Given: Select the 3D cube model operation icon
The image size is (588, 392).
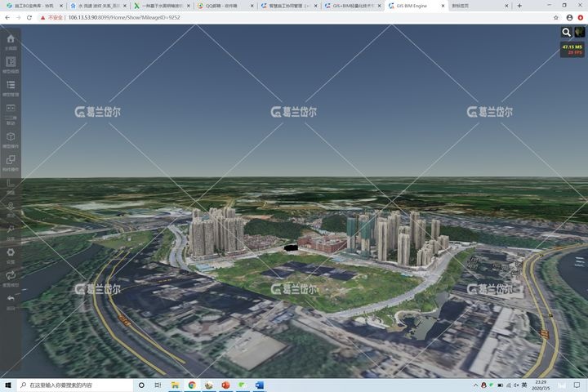Looking at the screenshot, I should coord(11,137).
